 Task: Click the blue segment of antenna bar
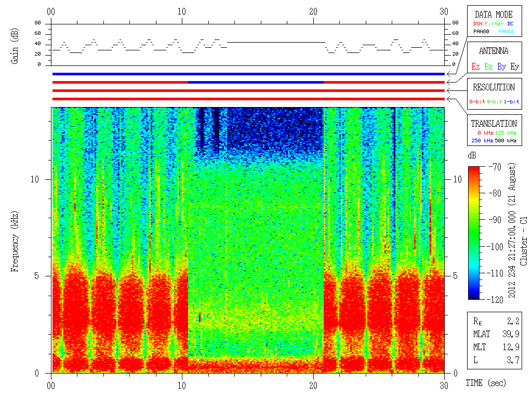point(256,83)
